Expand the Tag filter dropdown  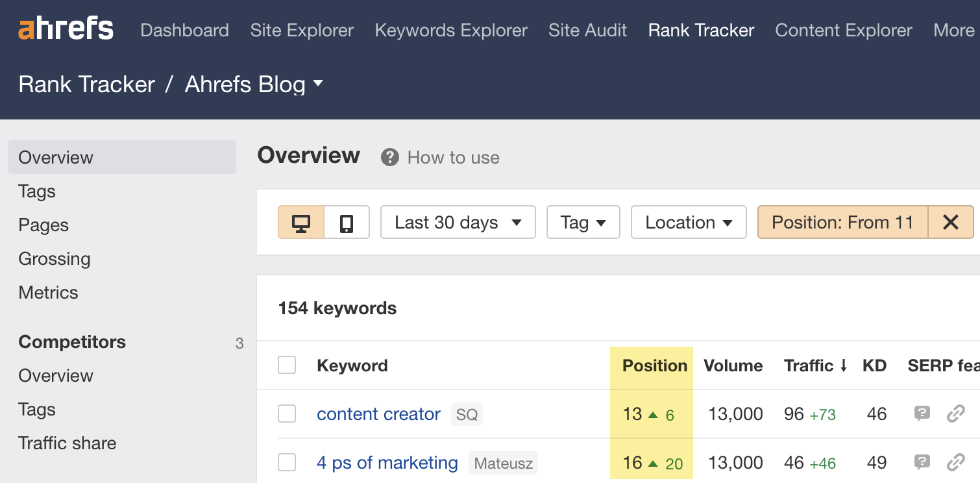point(583,223)
